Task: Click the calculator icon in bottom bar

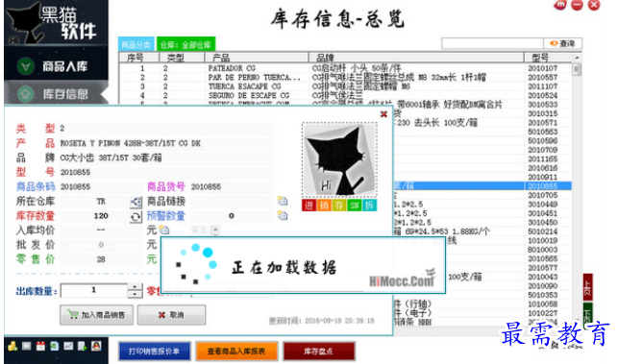Action: click(x=26, y=346)
